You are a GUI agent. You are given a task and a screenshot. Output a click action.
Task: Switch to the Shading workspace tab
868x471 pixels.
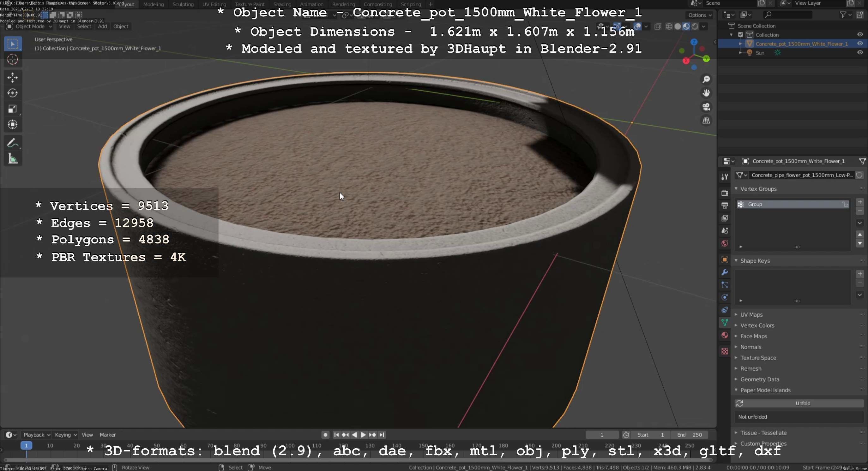(282, 4)
